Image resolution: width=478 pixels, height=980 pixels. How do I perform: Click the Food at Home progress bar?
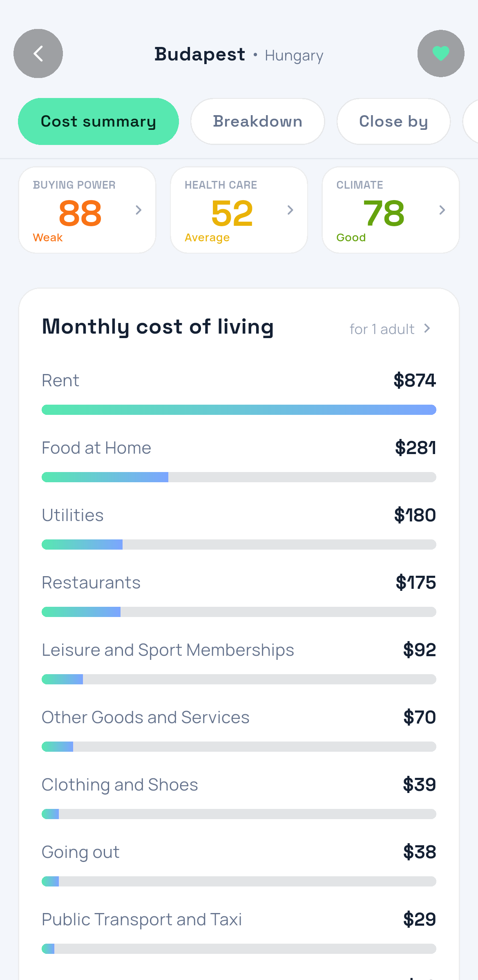pos(239,477)
